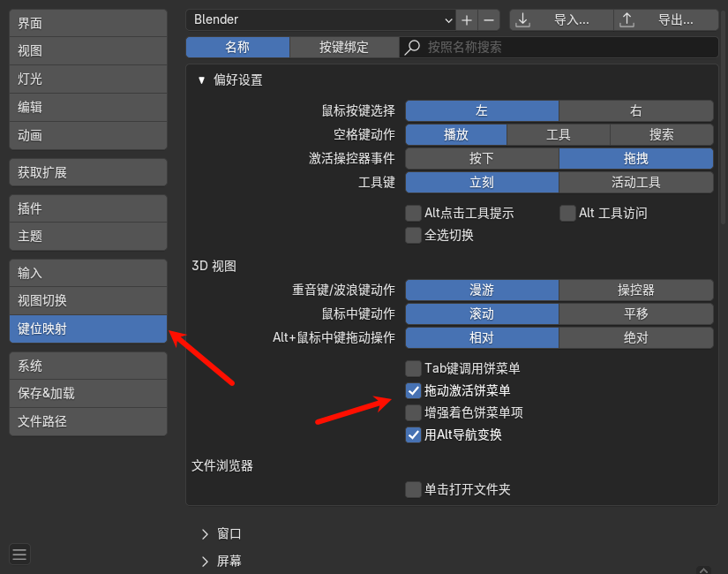Click the plus icon to add keymap preset
The image size is (728, 574).
tap(468, 20)
